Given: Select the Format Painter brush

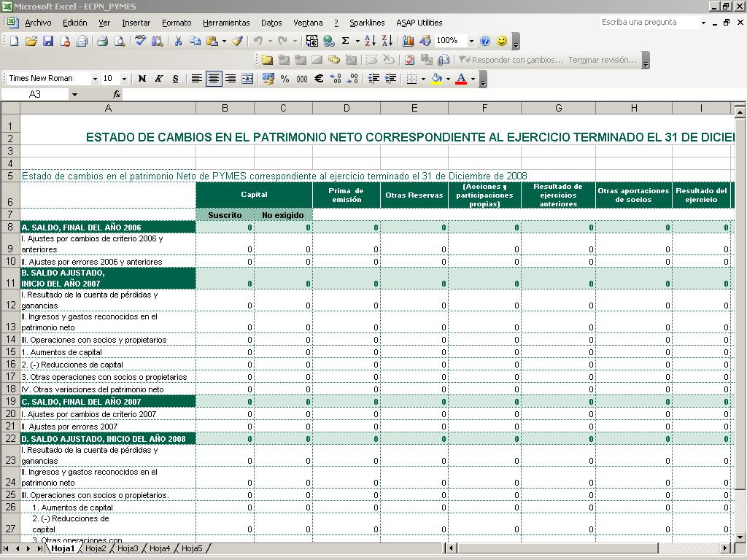Looking at the screenshot, I should pos(237,42).
